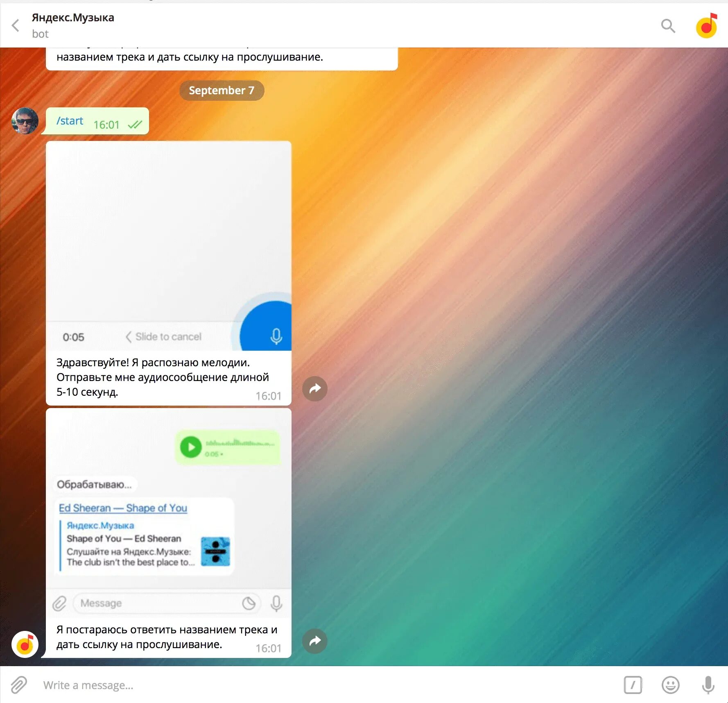Open the user avatar beside /start
The height and width of the screenshot is (703, 728).
(x=25, y=121)
